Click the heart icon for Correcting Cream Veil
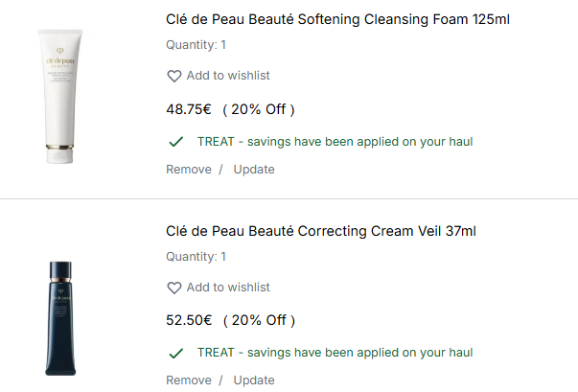This screenshot has width=578, height=392. 174,288
